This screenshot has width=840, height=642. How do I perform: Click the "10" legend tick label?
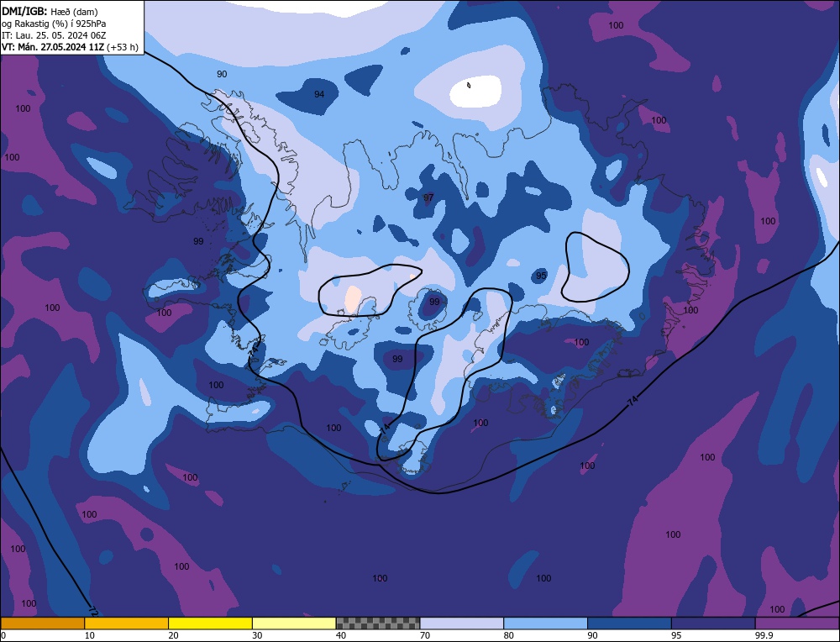coord(90,635)
